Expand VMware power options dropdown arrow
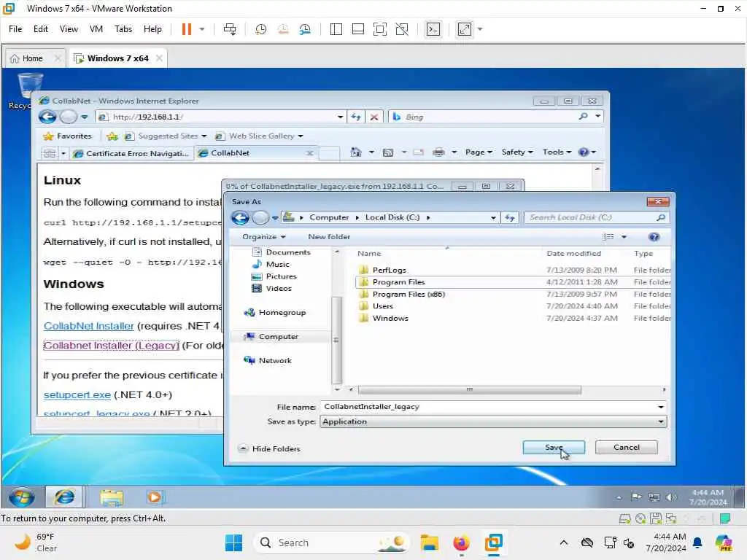Viewport: 747px width, 560px height. [x=202, y=29]
